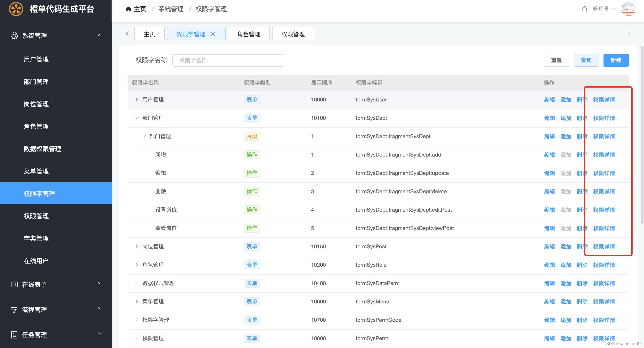Image resolution: width=644 pixels, height=348 pixels.
Task: Open 角色管理 in the sidebar
Action: (x=56, y=126)
